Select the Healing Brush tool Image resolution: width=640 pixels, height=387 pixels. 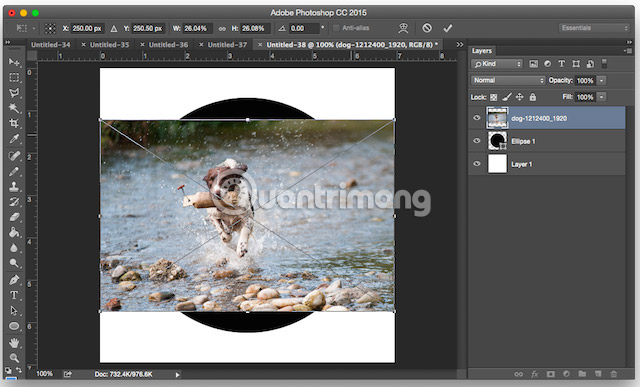(14, 156)
